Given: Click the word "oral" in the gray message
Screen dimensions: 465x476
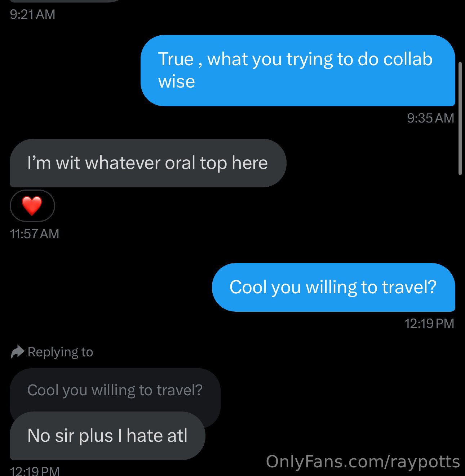Looking at the screenshot, I should point(180,163).
